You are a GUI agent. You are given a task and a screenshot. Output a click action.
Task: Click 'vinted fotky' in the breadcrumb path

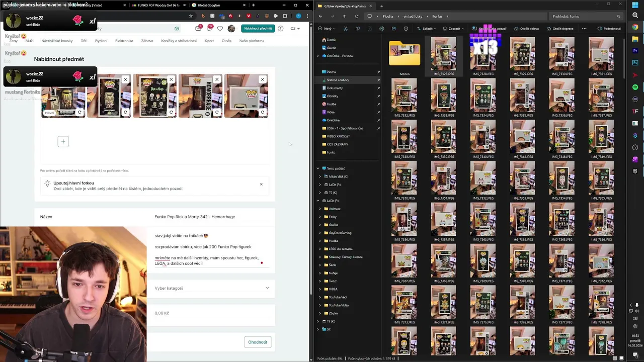[413, 16]
